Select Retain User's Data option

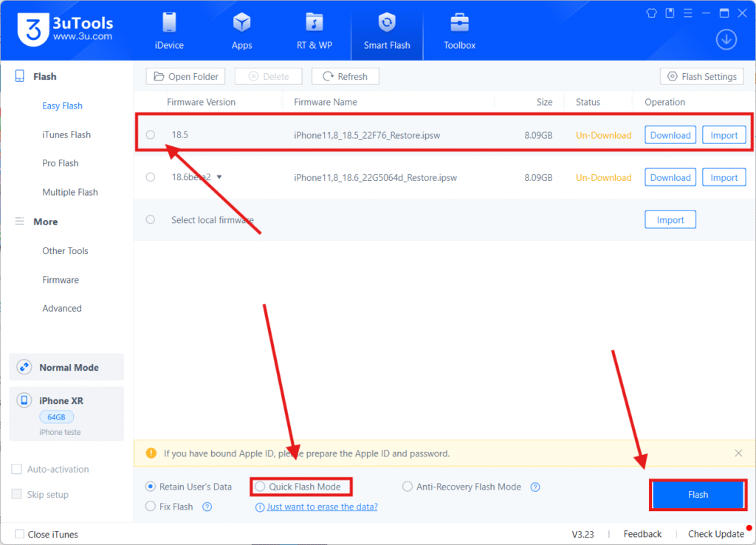coord(151,487)
